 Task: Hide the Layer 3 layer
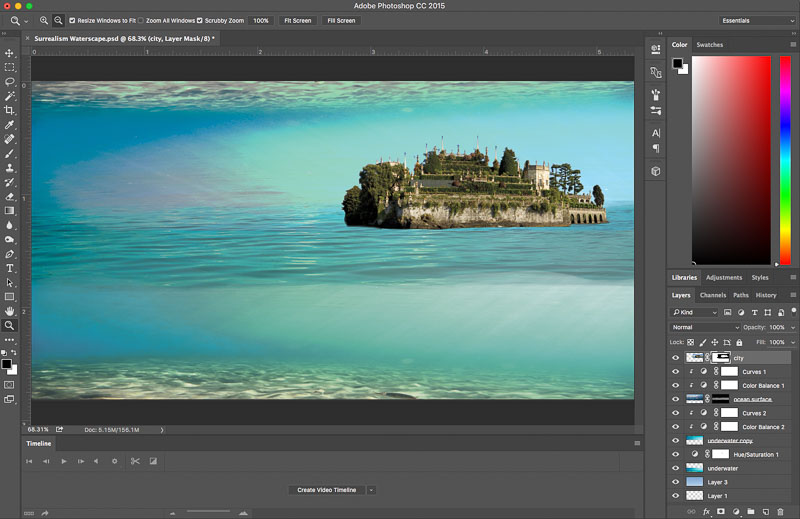tap(676, 482)
